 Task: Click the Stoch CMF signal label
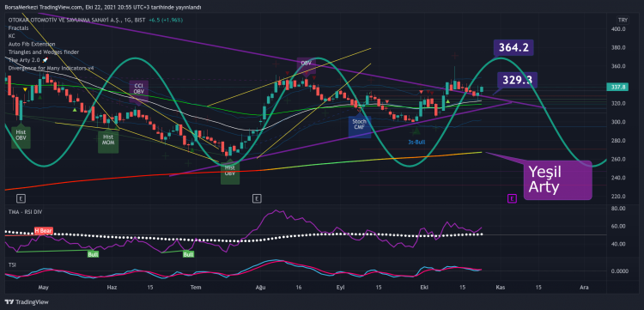click(360, 125)
